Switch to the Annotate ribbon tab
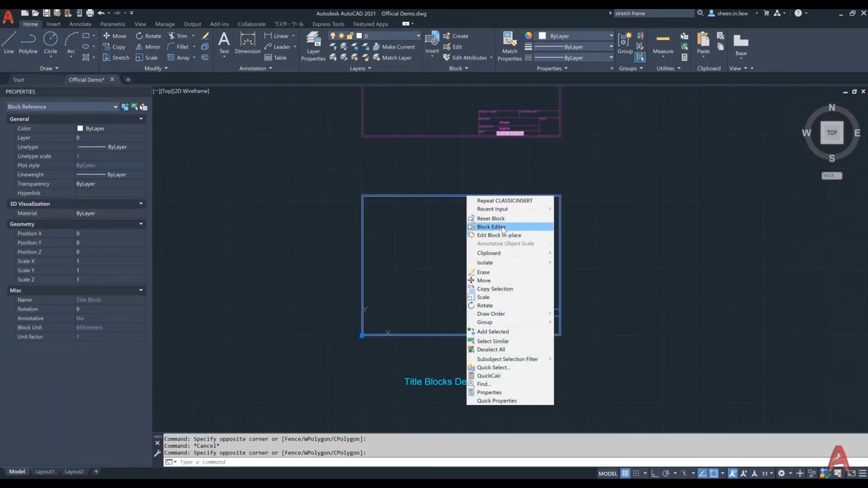The width and height of the screenshot is (868, 488). coord(80,24)
